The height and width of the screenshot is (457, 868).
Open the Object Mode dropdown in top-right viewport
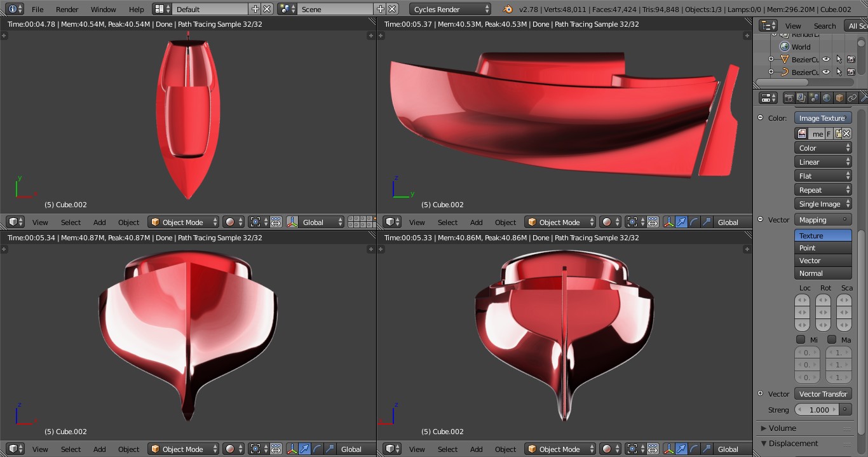pyautogui.click(x=560, y=222)
